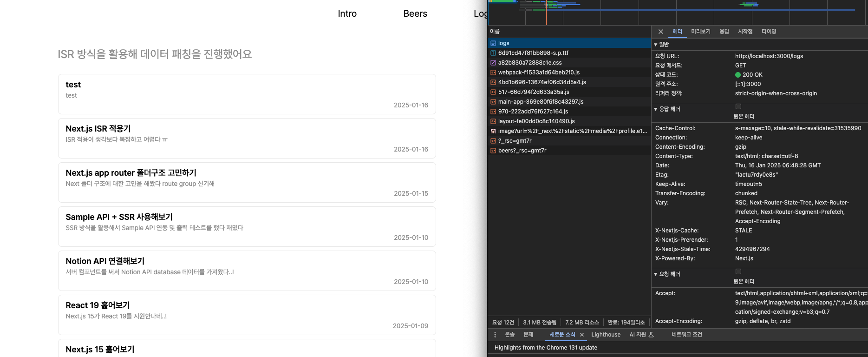Screen dimensions: 868x357
Task: Click the date 2025-01-15 on the app router card
Action: [411, 193]
